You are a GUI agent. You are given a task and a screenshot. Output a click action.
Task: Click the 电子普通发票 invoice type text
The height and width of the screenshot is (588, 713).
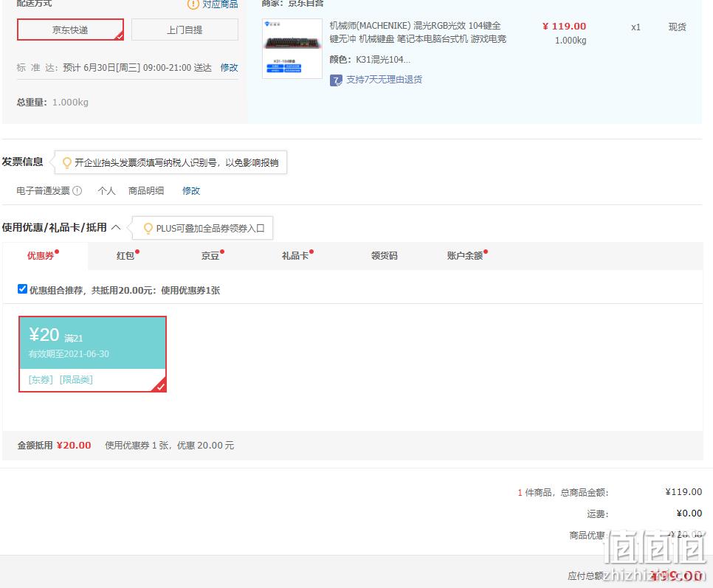(44, 191)
